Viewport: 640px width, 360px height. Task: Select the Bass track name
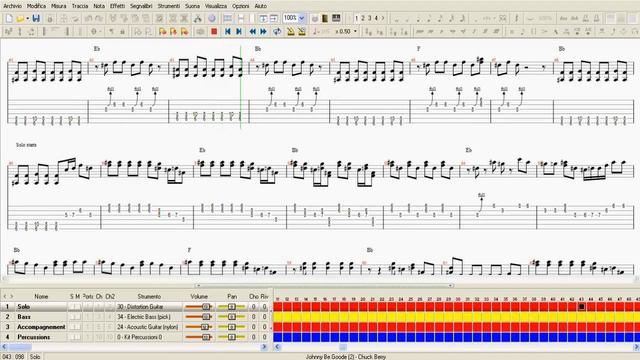[24, 317]
